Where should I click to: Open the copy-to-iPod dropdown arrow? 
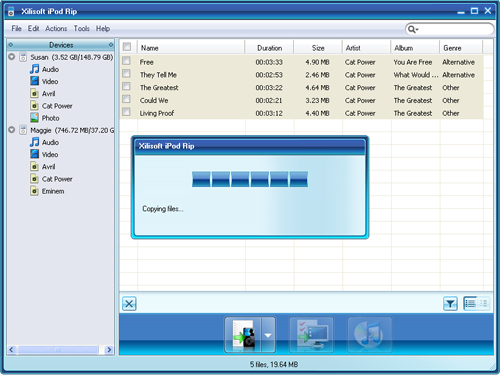pos(268,334)
